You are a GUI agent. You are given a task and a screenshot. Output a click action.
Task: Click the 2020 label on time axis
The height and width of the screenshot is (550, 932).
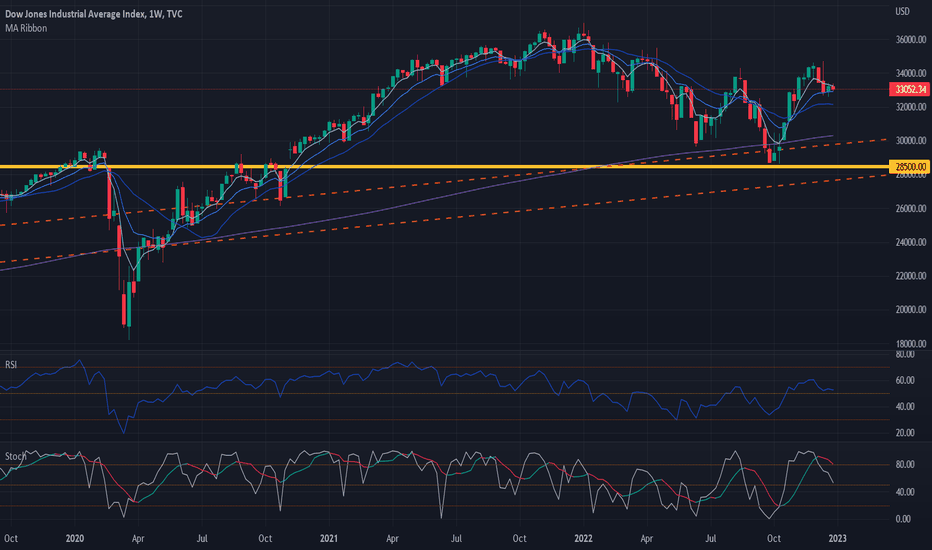(74, 538)
